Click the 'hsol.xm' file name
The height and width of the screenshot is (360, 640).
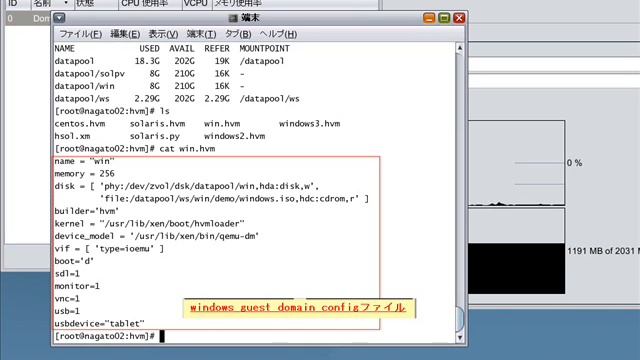[72, 136]
